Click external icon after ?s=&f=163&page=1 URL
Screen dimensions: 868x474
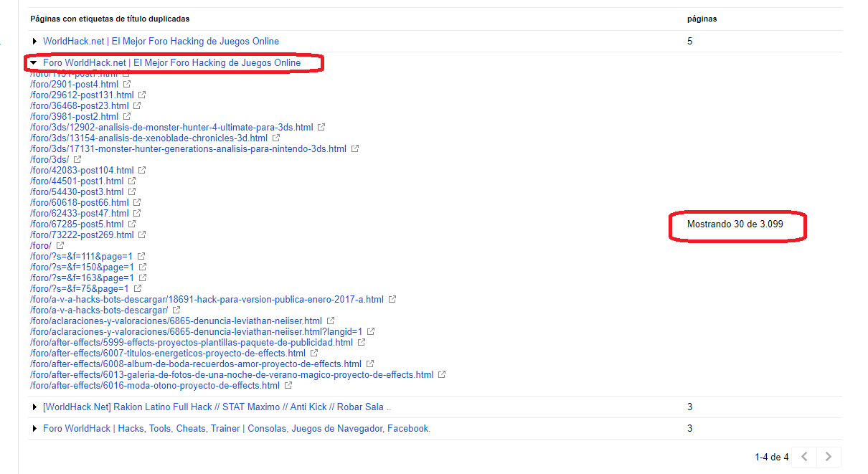pyautogui.click(x=143, y=278)
